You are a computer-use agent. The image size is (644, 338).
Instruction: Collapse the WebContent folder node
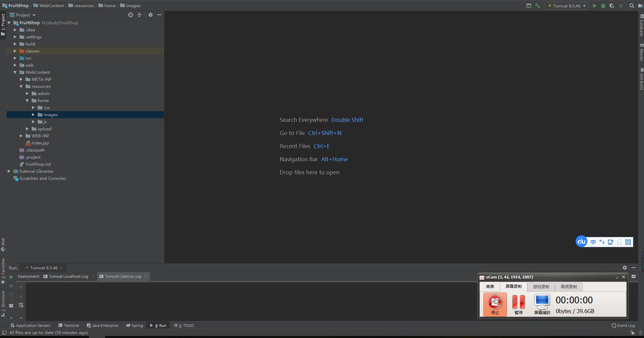(x=15, y=72)
